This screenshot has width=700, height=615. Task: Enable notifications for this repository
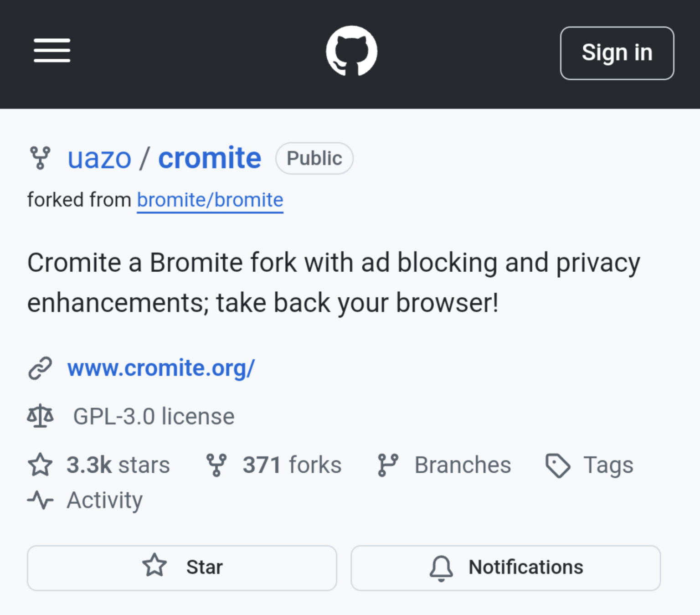pyautogui.click(x=506, y=567)
